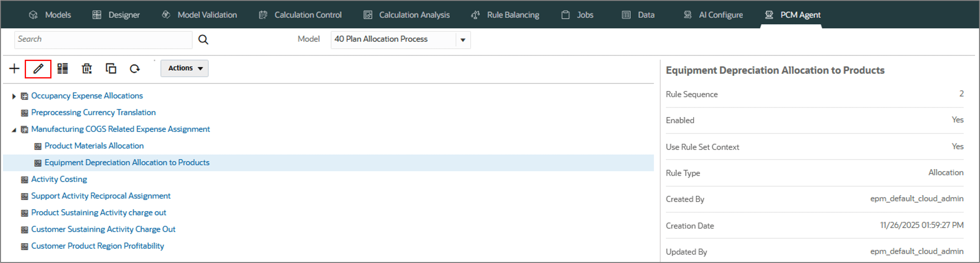Click the refresh icon in toolbar
This screenshot has height=263, width=980.
click(135, 68)
